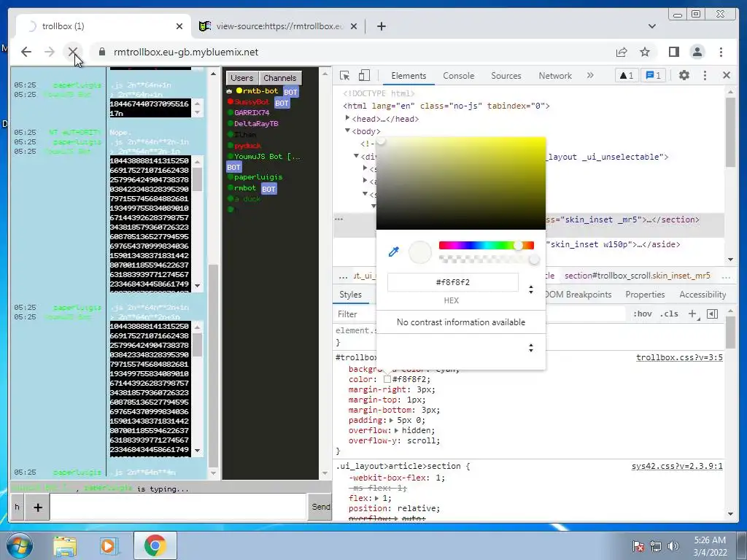747x560 pixels.
Task: Open DevTools customize three-dot menu
Action: 705,75
